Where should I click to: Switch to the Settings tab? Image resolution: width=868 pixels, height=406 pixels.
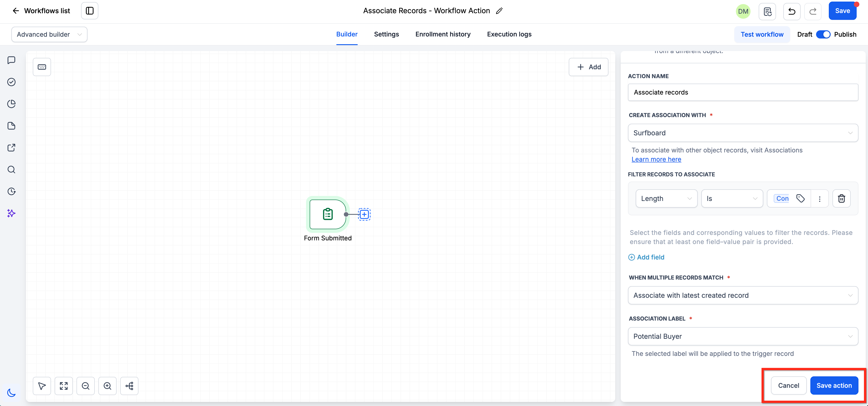coord(386,34)
